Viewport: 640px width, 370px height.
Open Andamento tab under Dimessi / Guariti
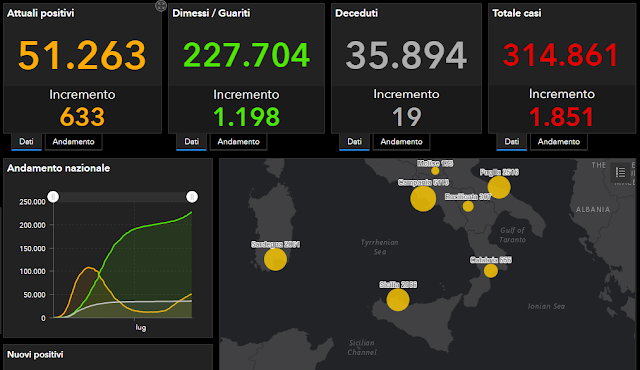click(238, 142)
